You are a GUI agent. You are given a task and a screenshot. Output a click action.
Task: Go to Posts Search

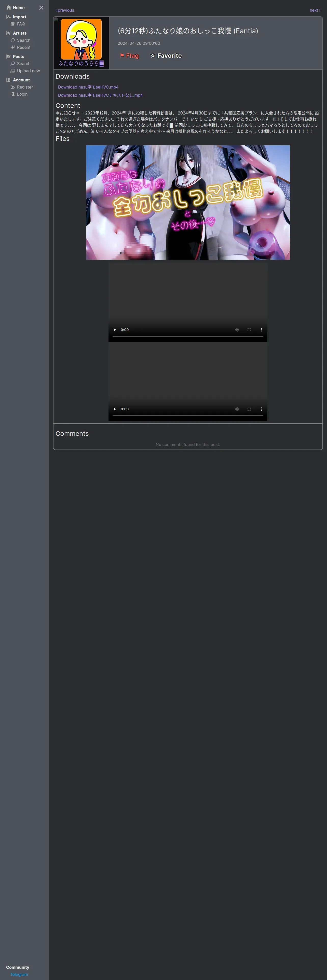pos(21,64)
